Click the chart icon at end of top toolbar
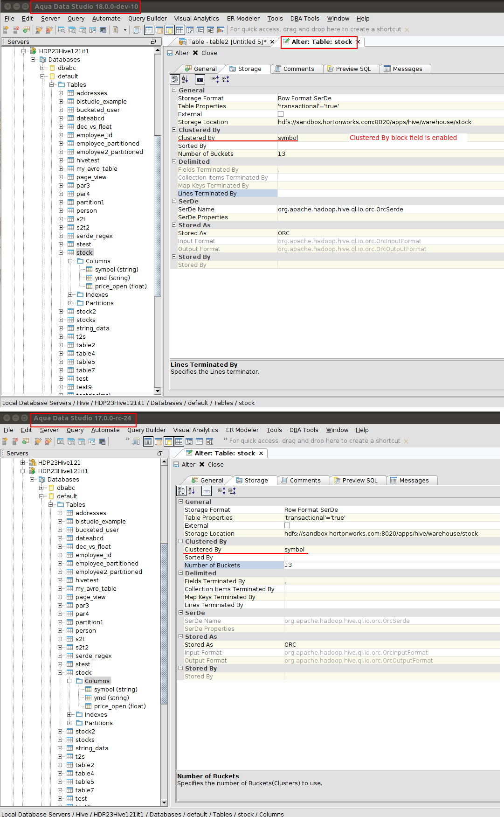 pos(221,29)
